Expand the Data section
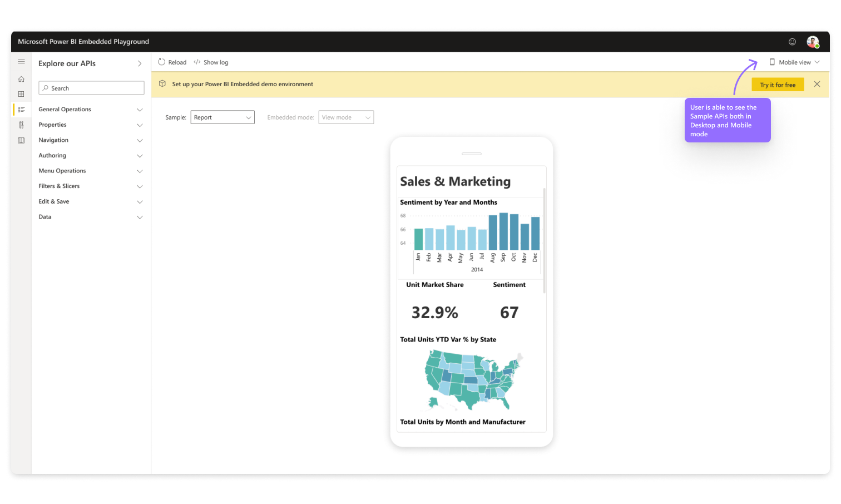 91,217
